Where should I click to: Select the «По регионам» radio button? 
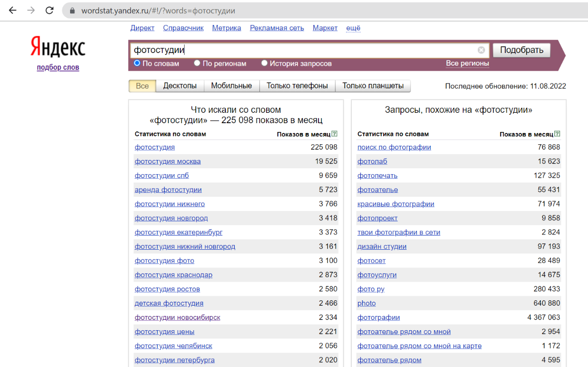197,63
